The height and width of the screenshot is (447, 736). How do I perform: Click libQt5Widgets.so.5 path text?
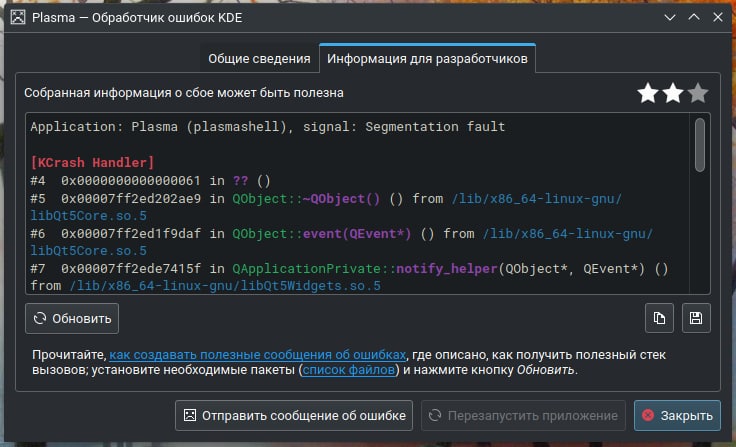coord(225,286)
